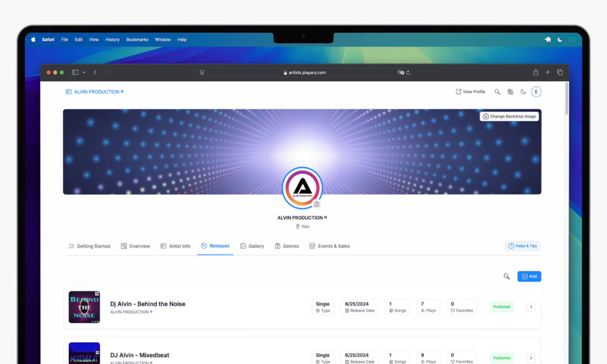This screenshot has width=607, height=364.
Task: Expand the Mixedbeat row chevron
Action: click(531, 358)
